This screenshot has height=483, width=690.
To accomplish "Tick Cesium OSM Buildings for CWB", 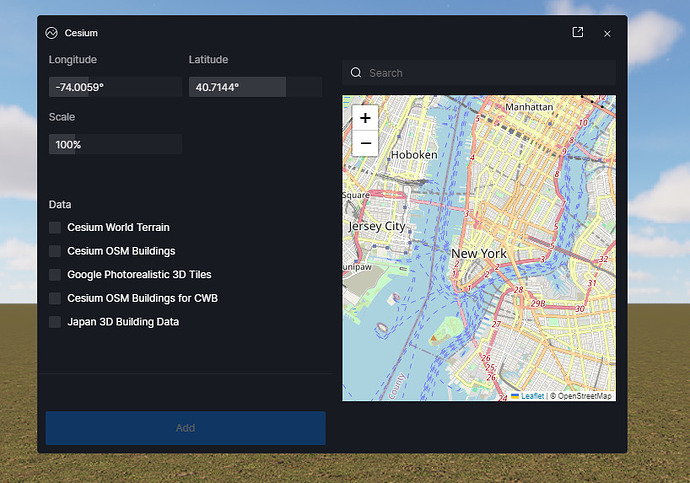I will [x=55, y=298].
